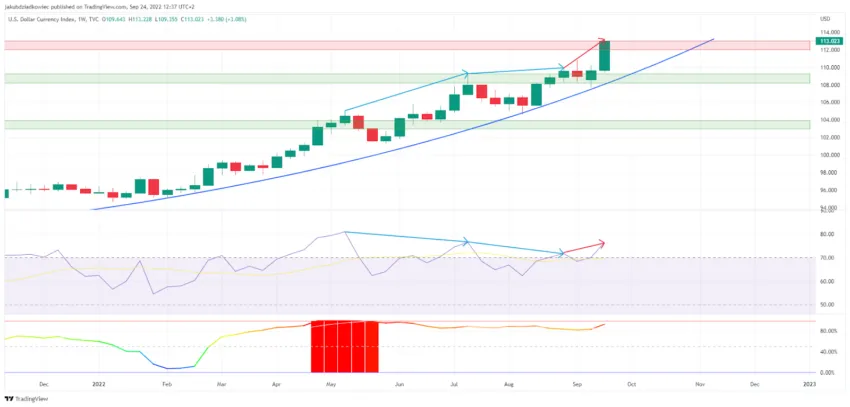
Task: Click the solid red block in bottom indicator
Action: coord(344,347)
